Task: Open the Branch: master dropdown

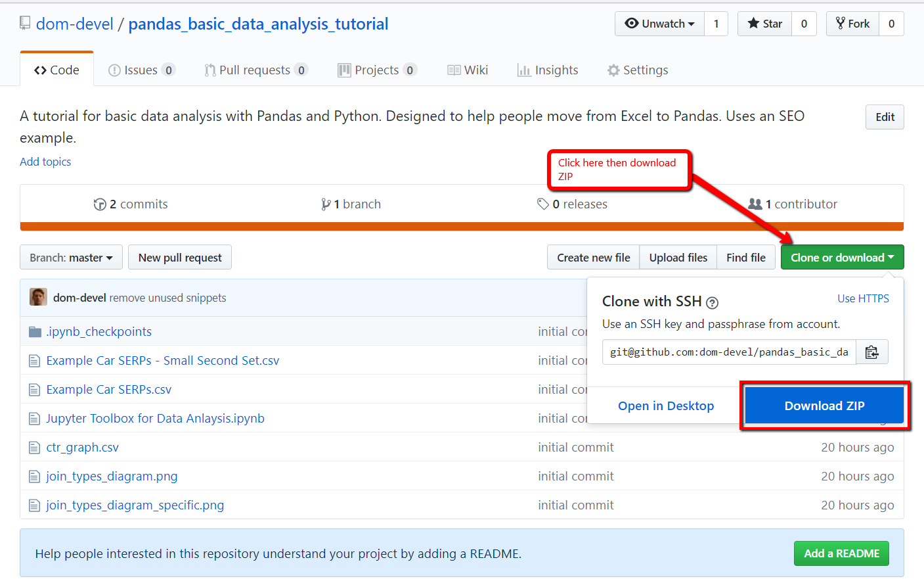Action: (x=71, y=258)
